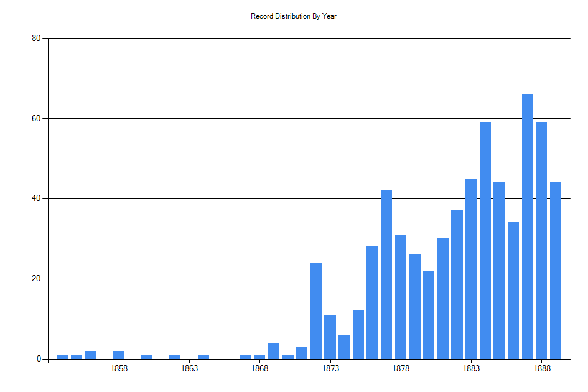
Task: Select the y-axis label 80
Action: 36,38
